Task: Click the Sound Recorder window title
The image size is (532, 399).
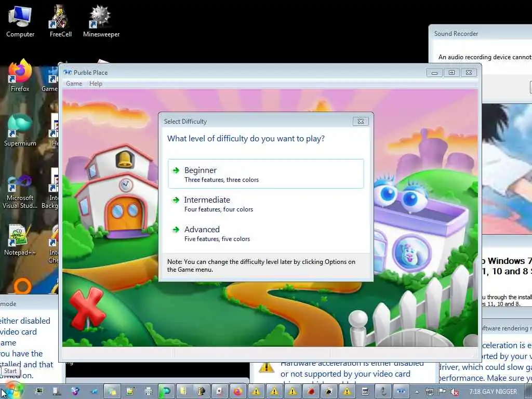Action: coord(456,34)
